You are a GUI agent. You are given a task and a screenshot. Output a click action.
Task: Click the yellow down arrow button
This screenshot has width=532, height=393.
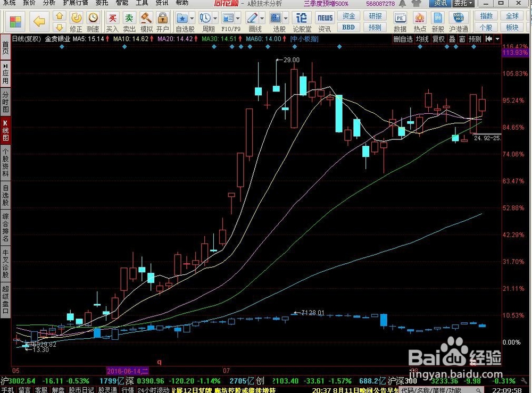(60, 27)
